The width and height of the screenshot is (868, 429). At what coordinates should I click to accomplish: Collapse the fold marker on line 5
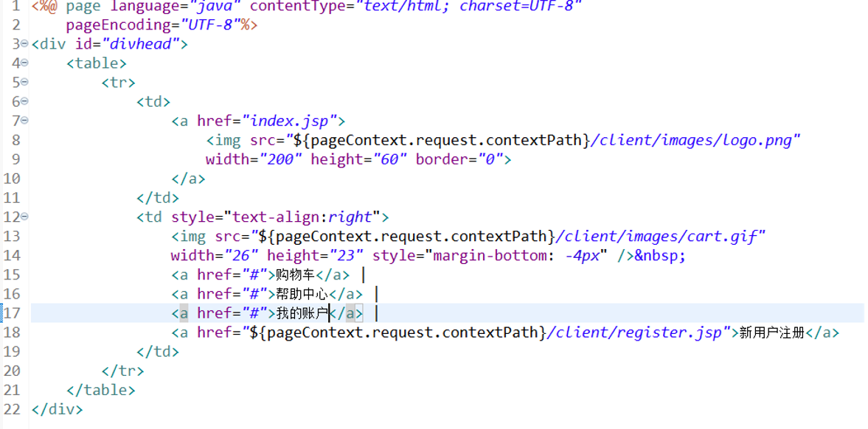click(24, 83)
